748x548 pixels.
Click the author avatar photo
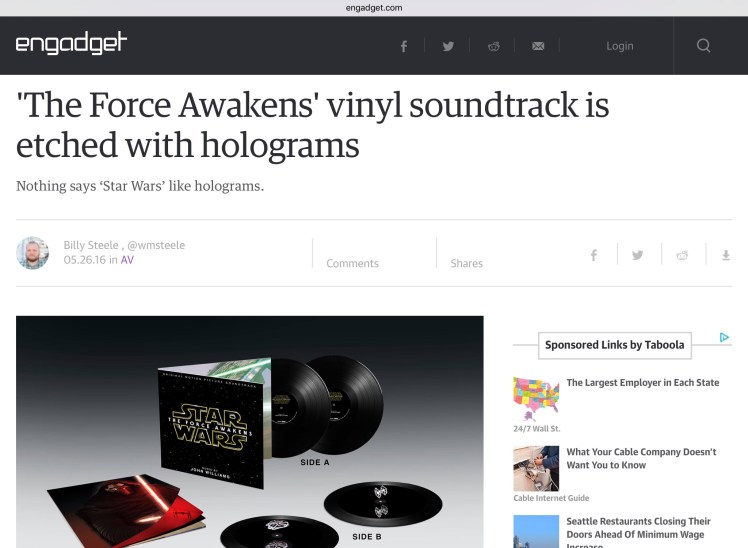click(x=32, y=253)
